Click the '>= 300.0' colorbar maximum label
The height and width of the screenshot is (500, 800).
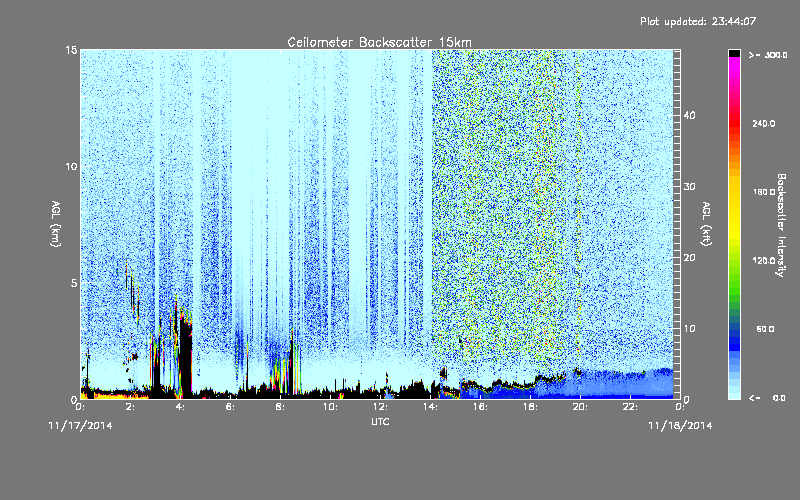tap(768, 55)
